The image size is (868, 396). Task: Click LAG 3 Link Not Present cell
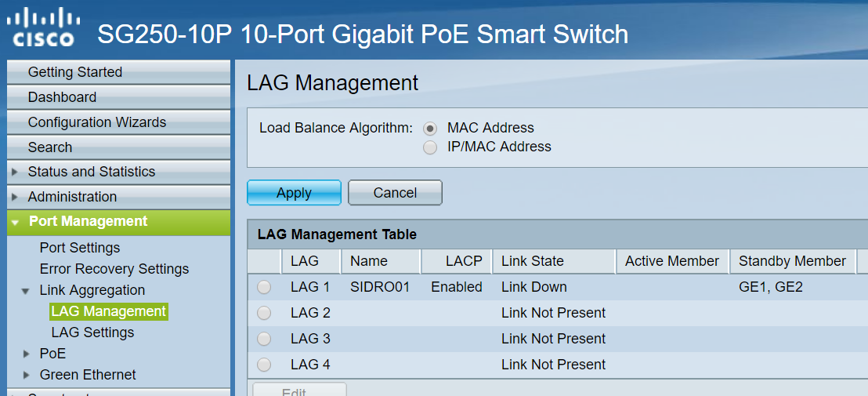[x=554, y=339]
